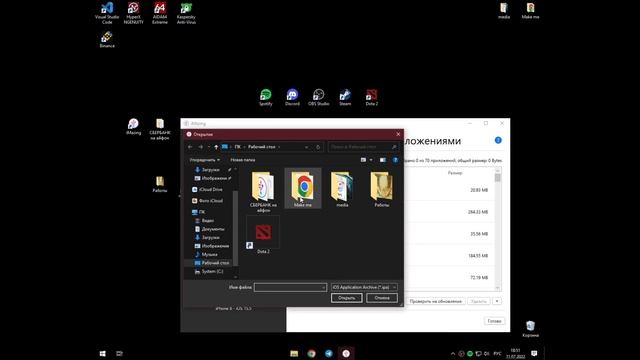Open the iOS Application Archive file type dropdown

(364, 287)
